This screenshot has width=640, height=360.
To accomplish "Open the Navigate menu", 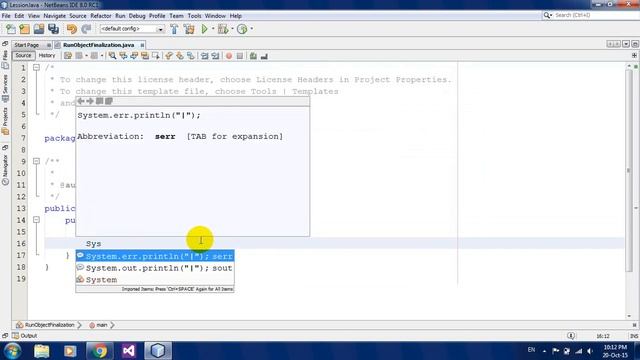I will (54, 16).
